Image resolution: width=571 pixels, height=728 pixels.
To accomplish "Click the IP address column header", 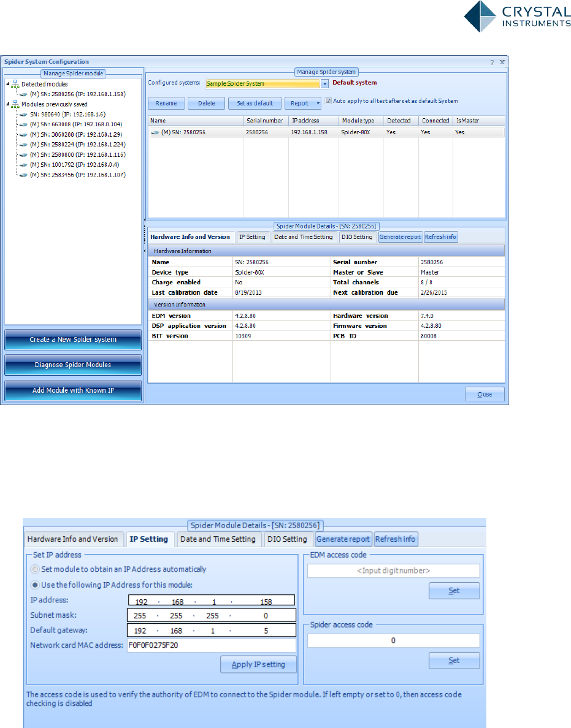I will click(x=313, y=120).
